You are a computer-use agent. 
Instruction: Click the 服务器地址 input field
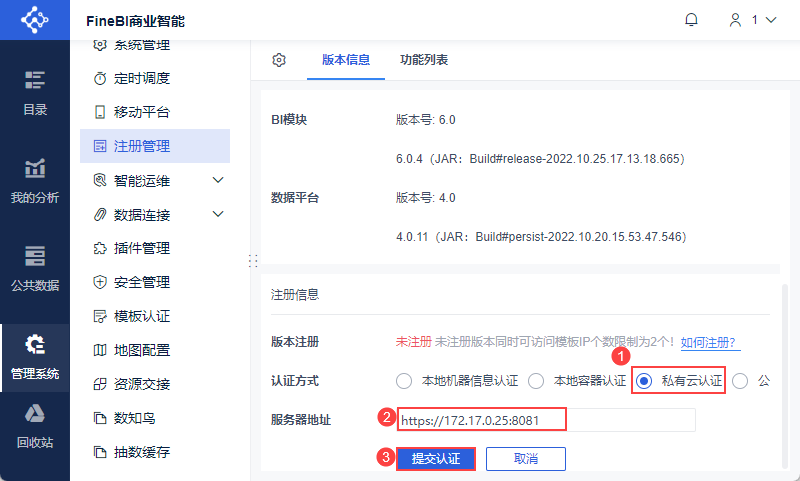[x=546, y=420]
